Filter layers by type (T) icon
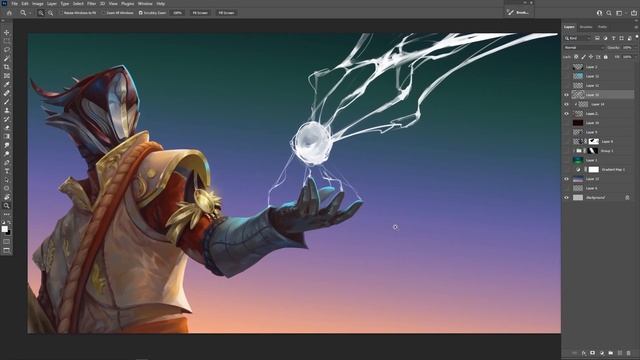This screenshot has height=360, width=640. click(x=613, y=38)
